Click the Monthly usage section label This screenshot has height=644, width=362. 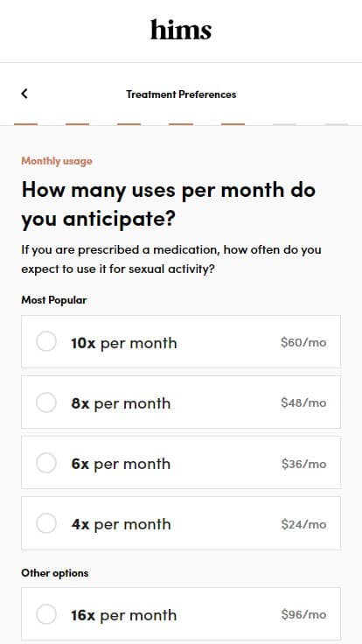[57, 161]
